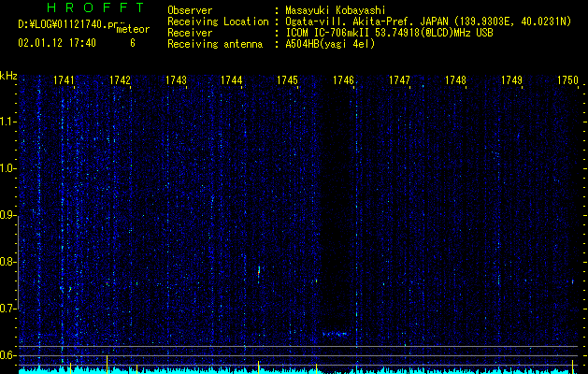Select the log file path D:\LOG\01121740
This screenshot has height=374, width=588.
68,24
